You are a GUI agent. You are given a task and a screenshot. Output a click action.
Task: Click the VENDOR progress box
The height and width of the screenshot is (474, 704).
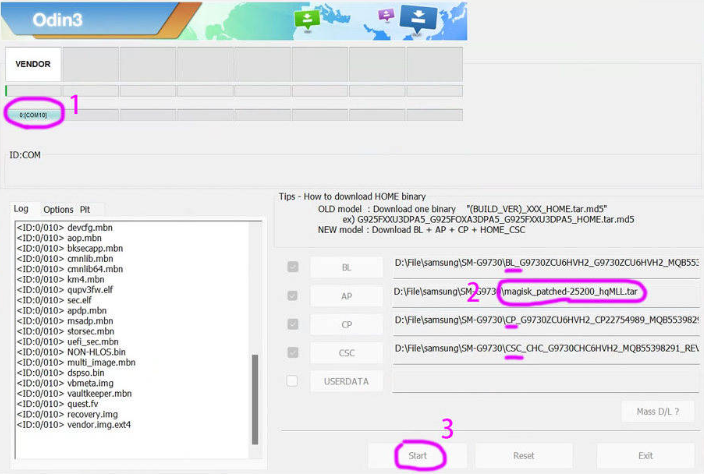coord(33,64)
